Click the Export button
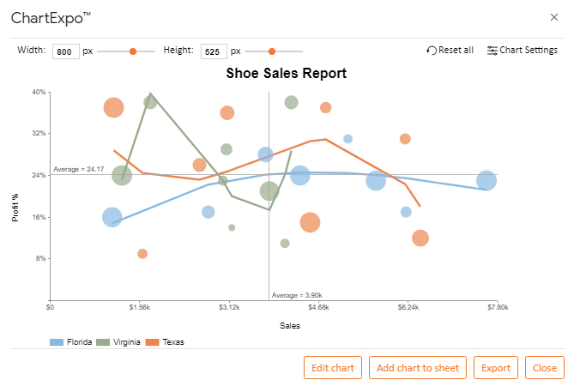Screen dimensions: 580x392 point(496,368)
